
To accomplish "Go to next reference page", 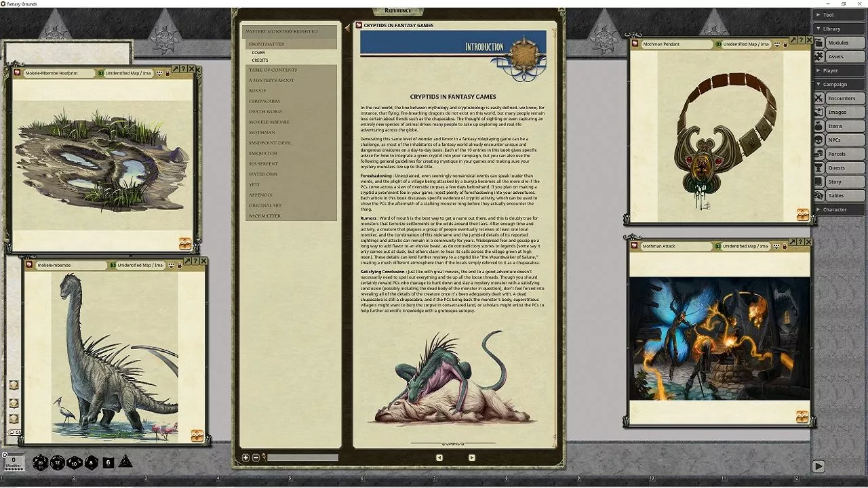I will point(472,457).
